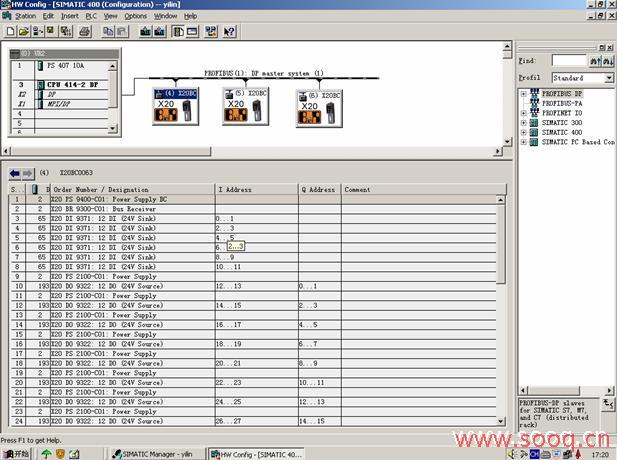
Task: Open the Profil dropdown set to Standard
Action: [x=609, y=78]
